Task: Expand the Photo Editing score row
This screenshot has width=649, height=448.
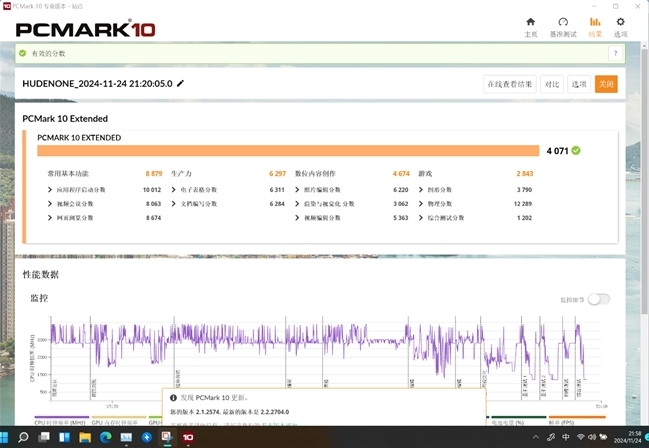Action: 352,190
